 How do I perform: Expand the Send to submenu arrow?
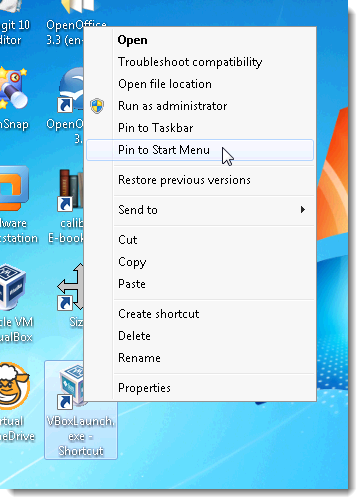303,210
